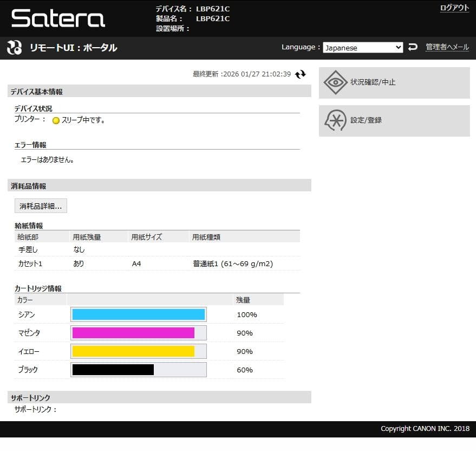Click the black toner 60% remaining value
This screenshot has height=451, width=476.
click(x=244, y=370)
